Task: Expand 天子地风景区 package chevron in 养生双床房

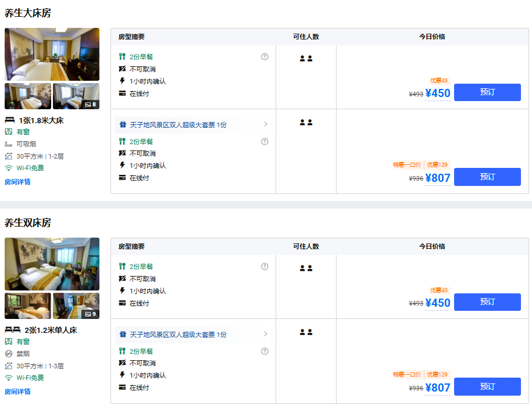Action: [266, 334]
